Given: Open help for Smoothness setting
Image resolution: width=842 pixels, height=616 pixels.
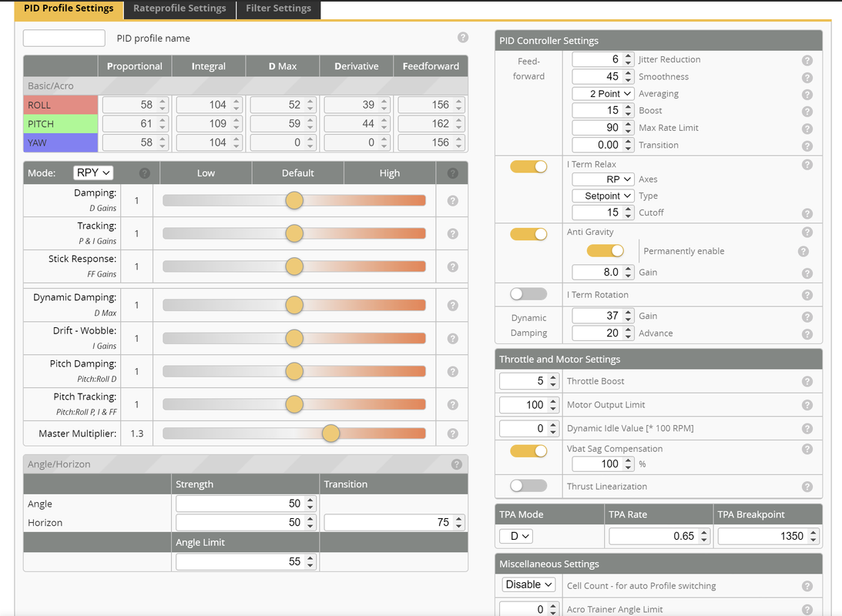Looking at the screenshot, I should point(807,78).
